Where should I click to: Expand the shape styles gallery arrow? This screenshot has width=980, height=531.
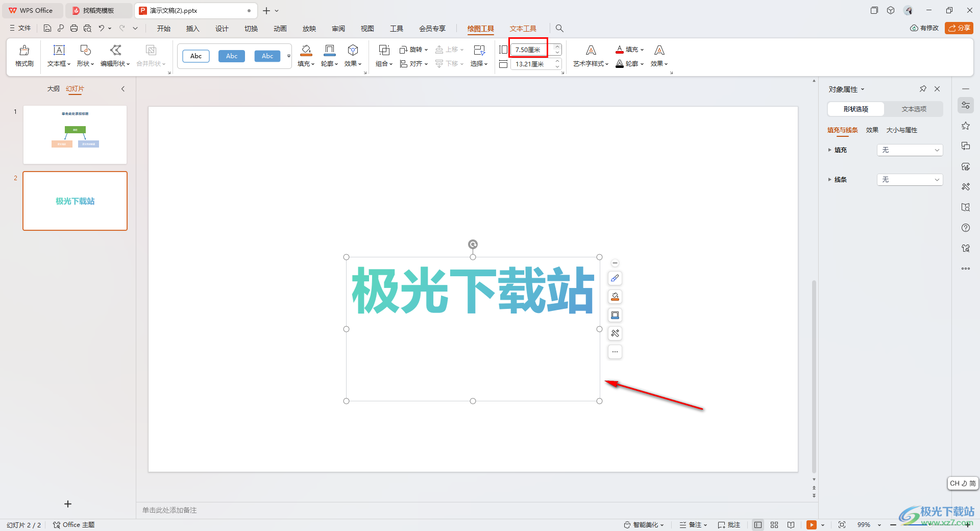pyautogui.click(x=289, y=56)
